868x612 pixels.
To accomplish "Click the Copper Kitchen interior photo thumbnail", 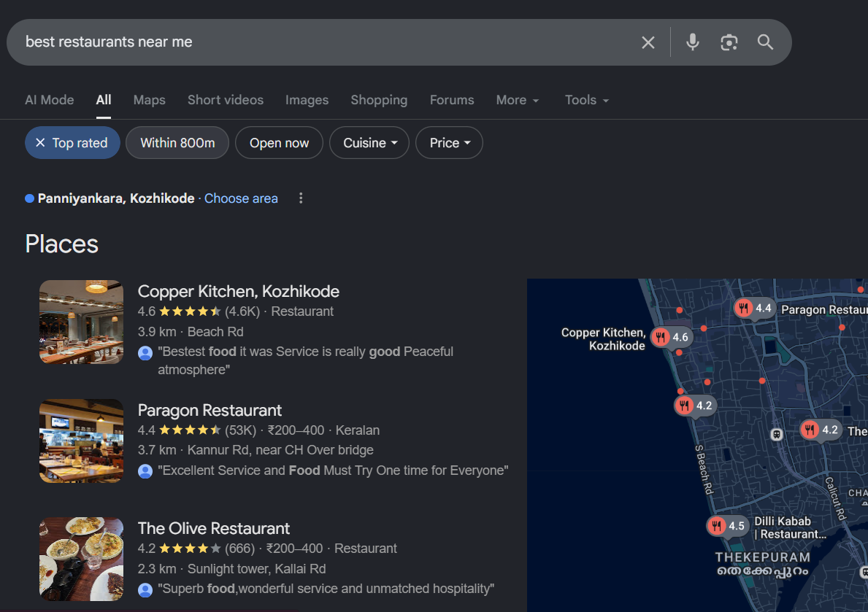I will [81, 322].
